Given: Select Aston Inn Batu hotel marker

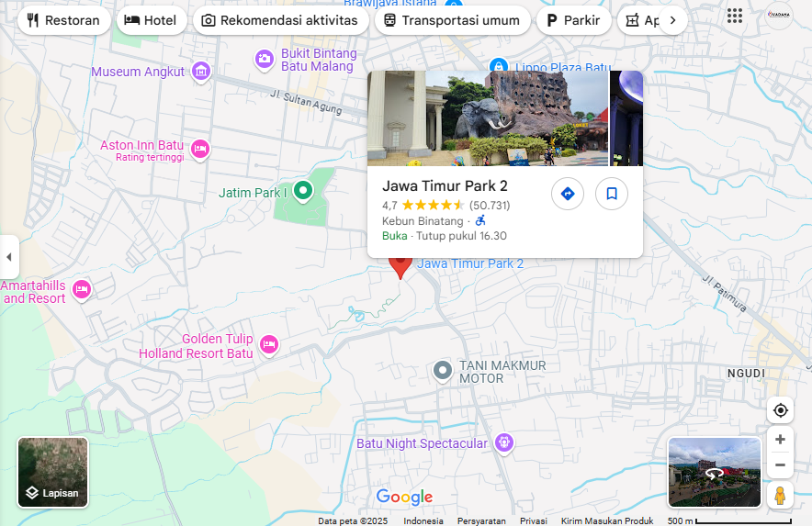Looking at the screenshot, I should click(200, 151).
